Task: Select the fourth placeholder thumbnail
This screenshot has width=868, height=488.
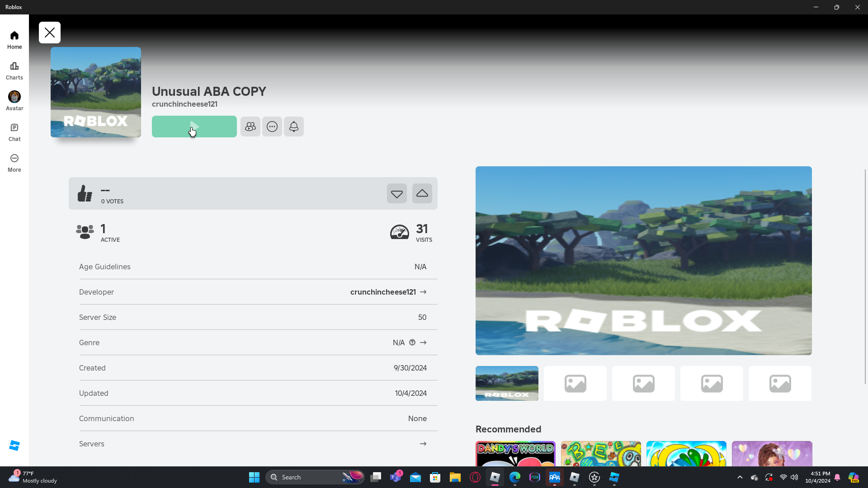Action: click(x=712, y=383)
